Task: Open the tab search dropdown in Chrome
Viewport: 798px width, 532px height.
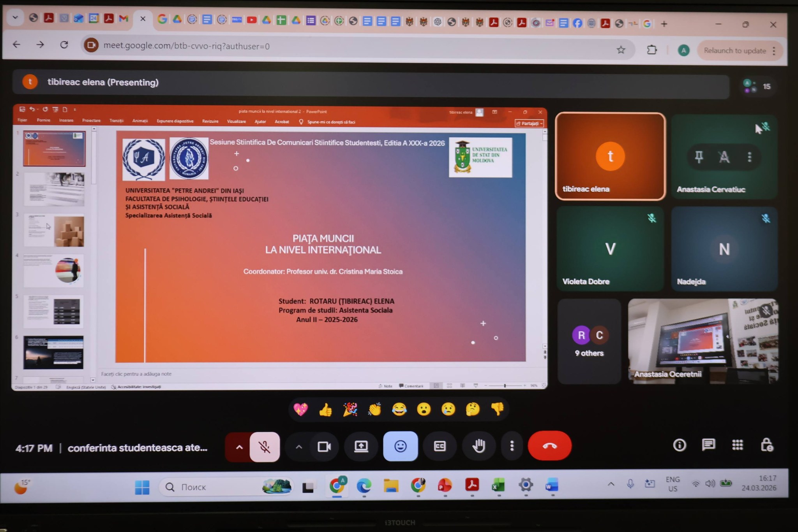Action: (x=15, y=18)
